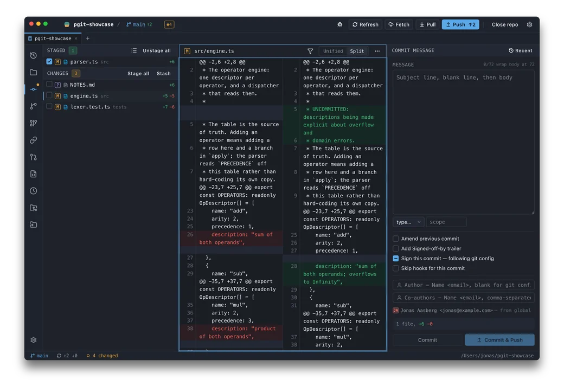This screenshot has width=564, height=392.
Task: Select engine.ts file row
Action: click(x=110, y=96)
